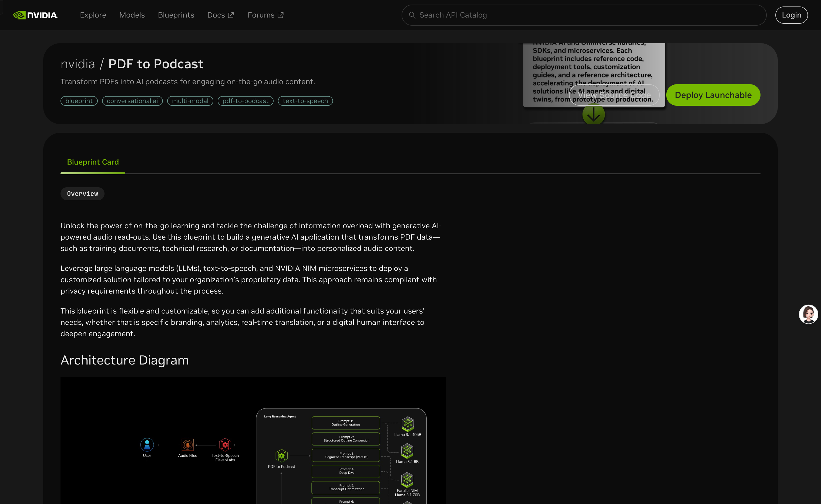Click the PDF to Podcast diagram icon
The width and height of the screenshot is (821, 504).
pos(282,455)
